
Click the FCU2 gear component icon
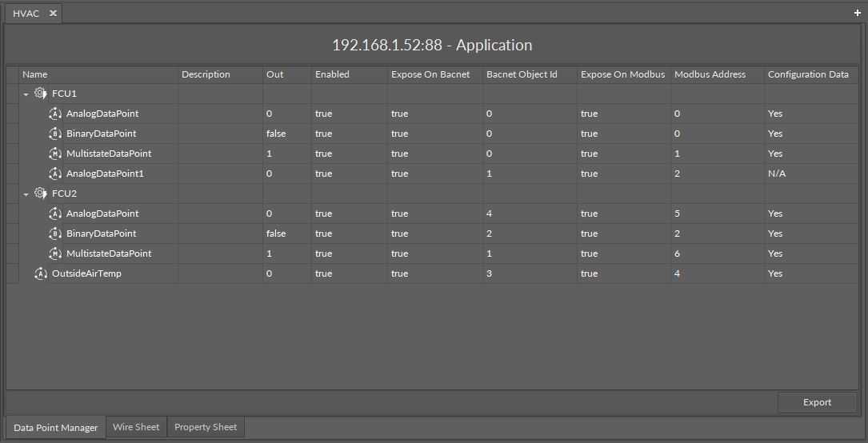click(x=41, y=194)
